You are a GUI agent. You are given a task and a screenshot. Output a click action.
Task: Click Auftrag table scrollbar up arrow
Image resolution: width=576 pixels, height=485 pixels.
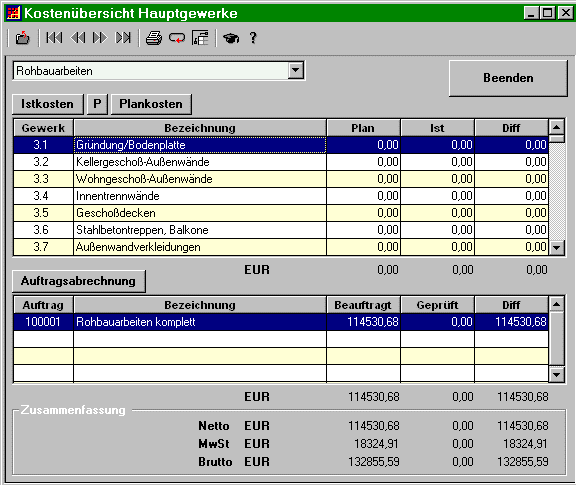click(x=557, y=304)
